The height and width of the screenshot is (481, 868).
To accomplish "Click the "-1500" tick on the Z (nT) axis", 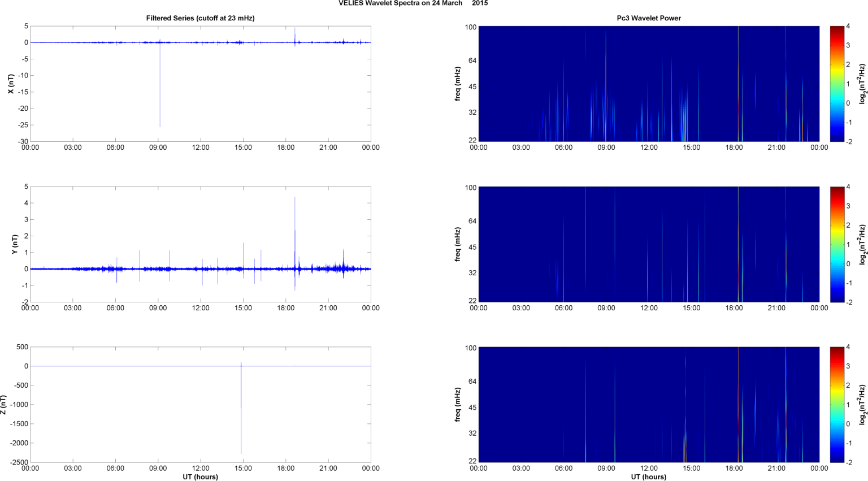I will (x=19, y=424).
